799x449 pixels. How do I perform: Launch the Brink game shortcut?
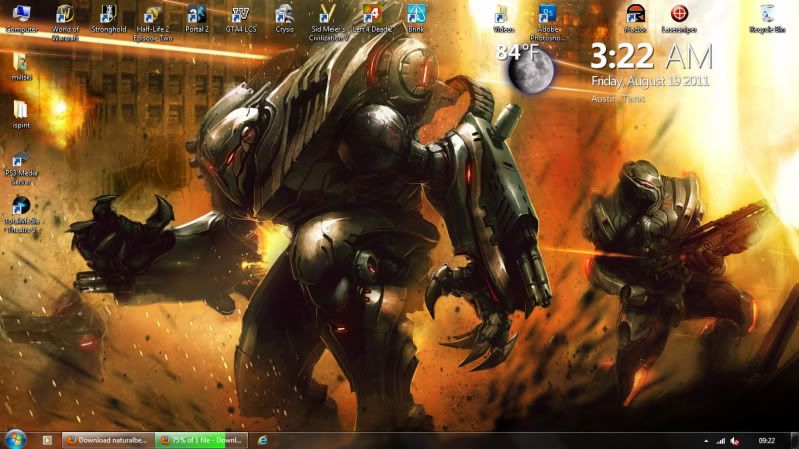(x=416, y=19)
